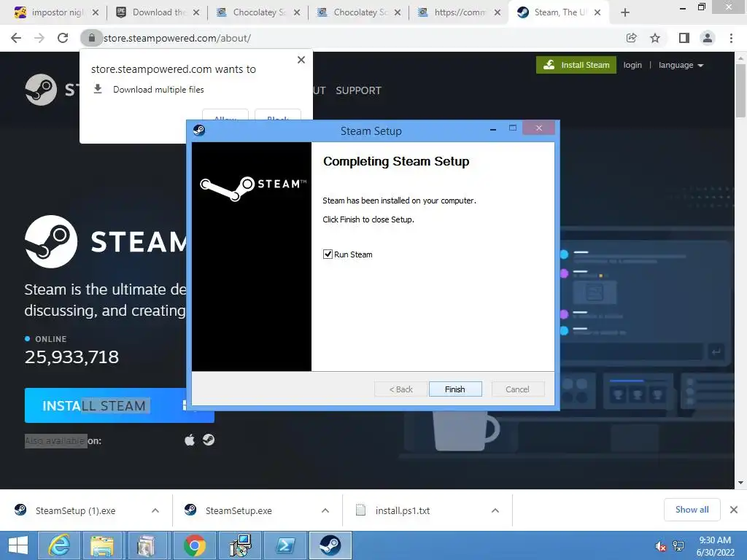Click the Steam logo at top of page

tap(41, 90)
